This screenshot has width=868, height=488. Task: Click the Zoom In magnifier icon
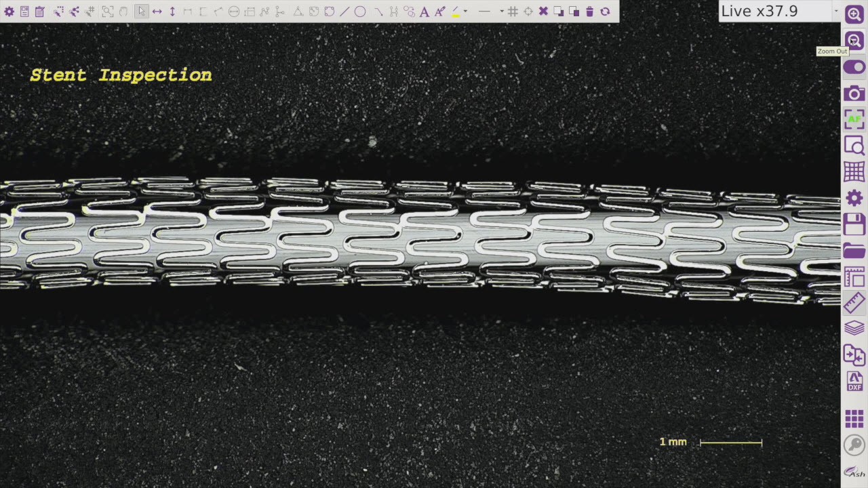[854, 14]
